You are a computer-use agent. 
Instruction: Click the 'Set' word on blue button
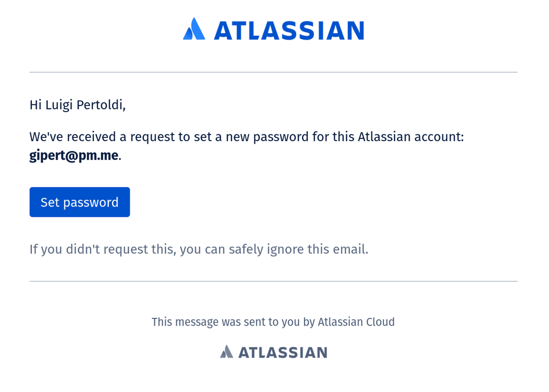[49, 202]
